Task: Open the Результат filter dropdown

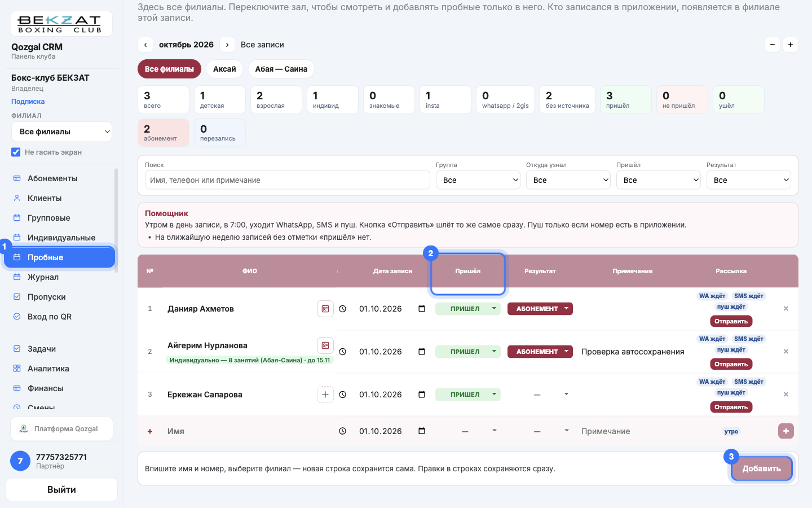Action: point(749,180)
